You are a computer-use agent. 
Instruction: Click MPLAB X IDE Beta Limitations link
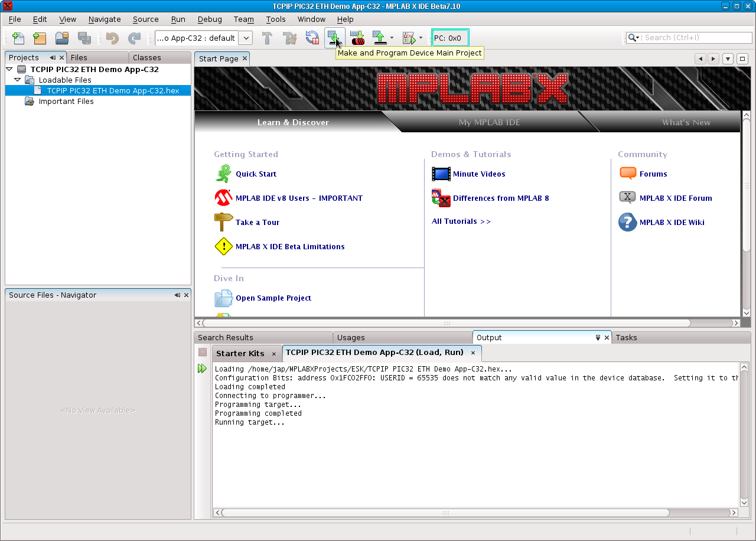click(x=290, y=246)
